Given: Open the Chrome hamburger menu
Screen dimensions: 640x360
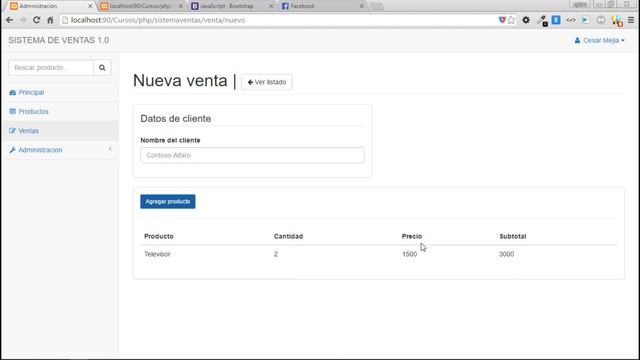Looking at the screenshot, I should (x=631, y=20).
